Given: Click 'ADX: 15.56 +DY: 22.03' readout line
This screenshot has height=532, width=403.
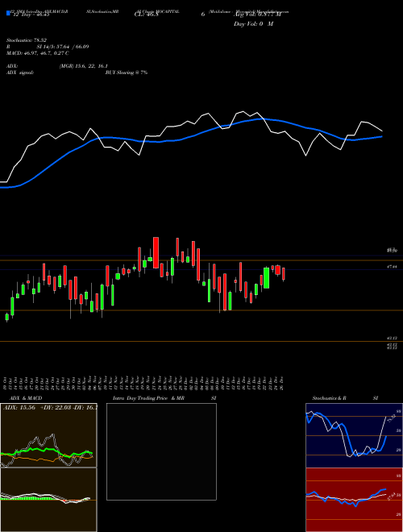Looking at the screenshot, I should click(50, 408).
